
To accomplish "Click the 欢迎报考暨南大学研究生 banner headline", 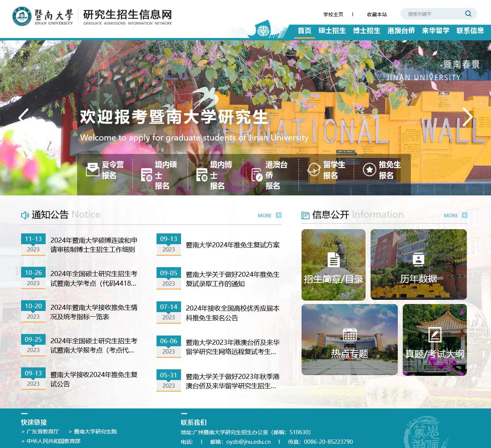I will point(174,117).
